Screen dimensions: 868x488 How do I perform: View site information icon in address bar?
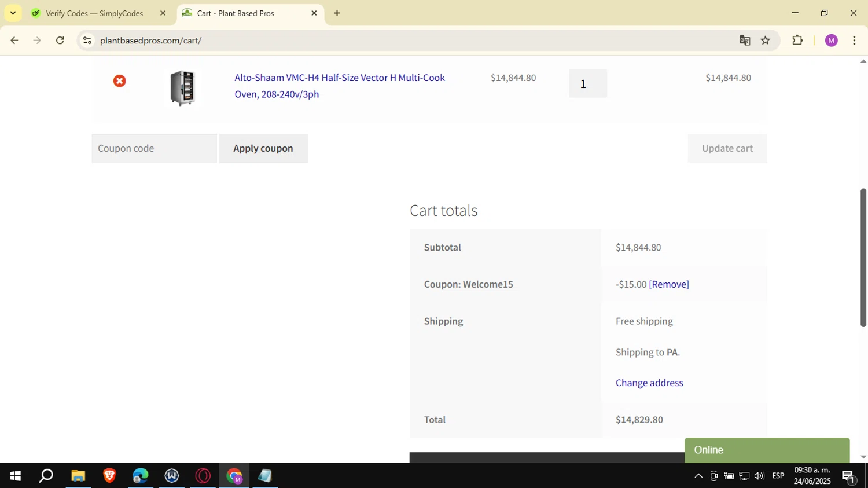coord(87,41)
